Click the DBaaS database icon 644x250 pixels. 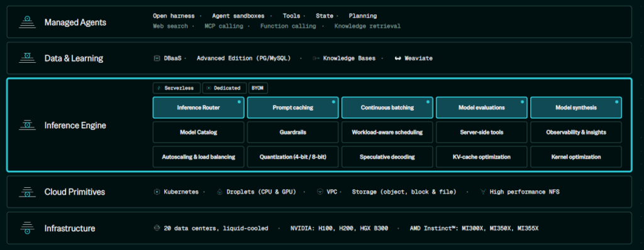tap(157, 58)
